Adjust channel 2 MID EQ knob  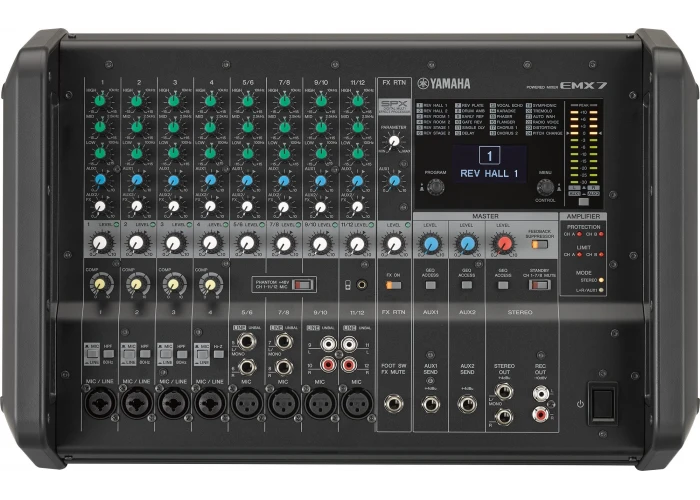coord(137,127)
